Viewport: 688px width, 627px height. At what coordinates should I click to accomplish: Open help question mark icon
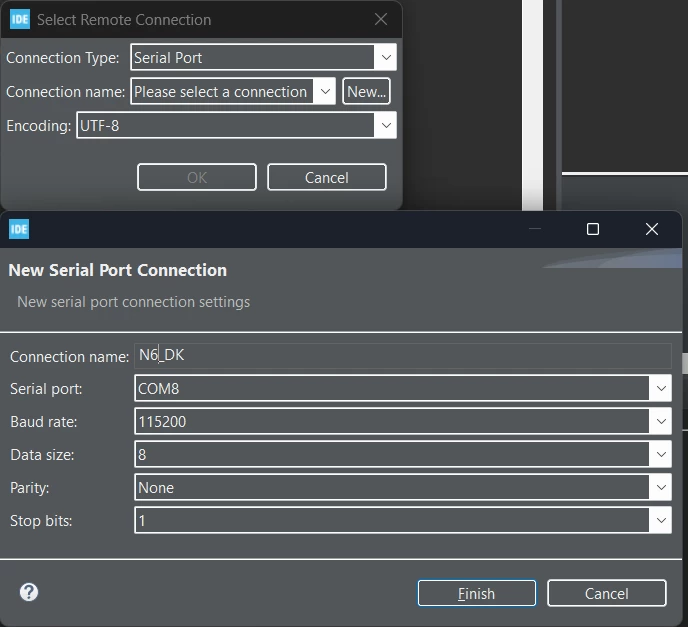29,592
